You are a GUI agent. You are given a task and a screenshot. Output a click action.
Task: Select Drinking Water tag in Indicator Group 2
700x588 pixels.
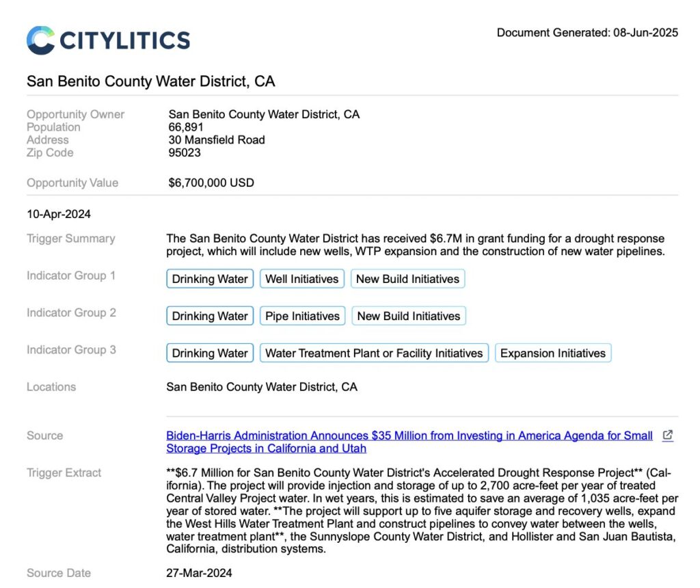(210, 316)
